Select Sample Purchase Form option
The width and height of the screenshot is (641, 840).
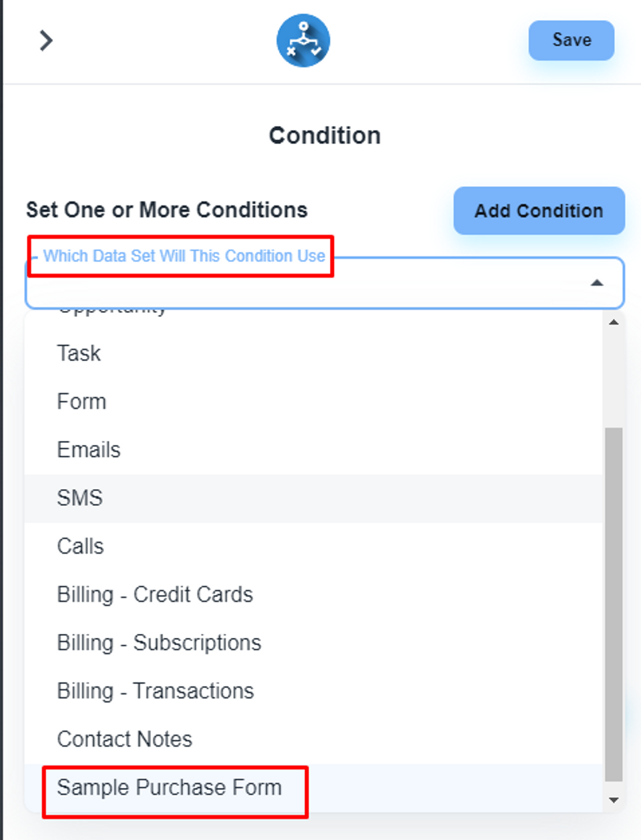tap(169, 787)
